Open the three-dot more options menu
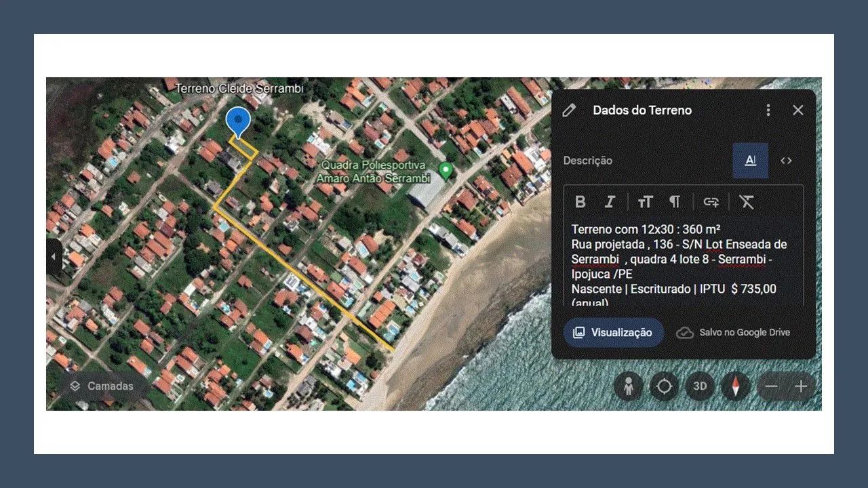Viewport: 868px width, 488px height. coord(768,110)
